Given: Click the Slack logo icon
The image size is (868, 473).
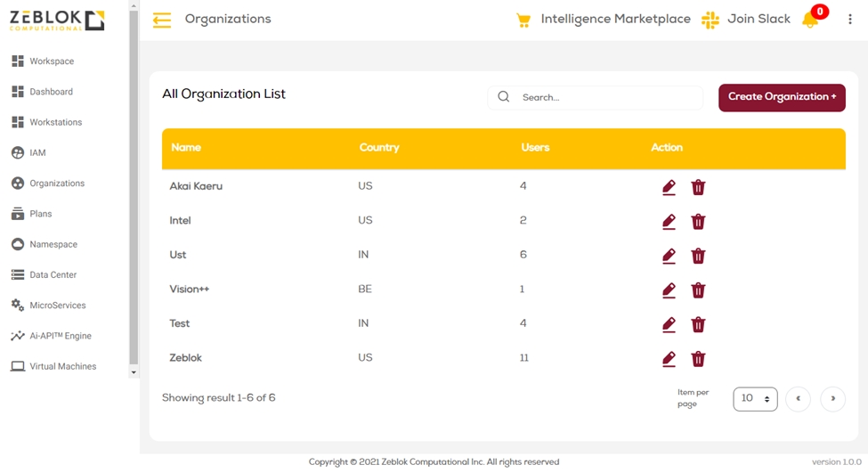Looking at the screenshot, I should 710,20.
